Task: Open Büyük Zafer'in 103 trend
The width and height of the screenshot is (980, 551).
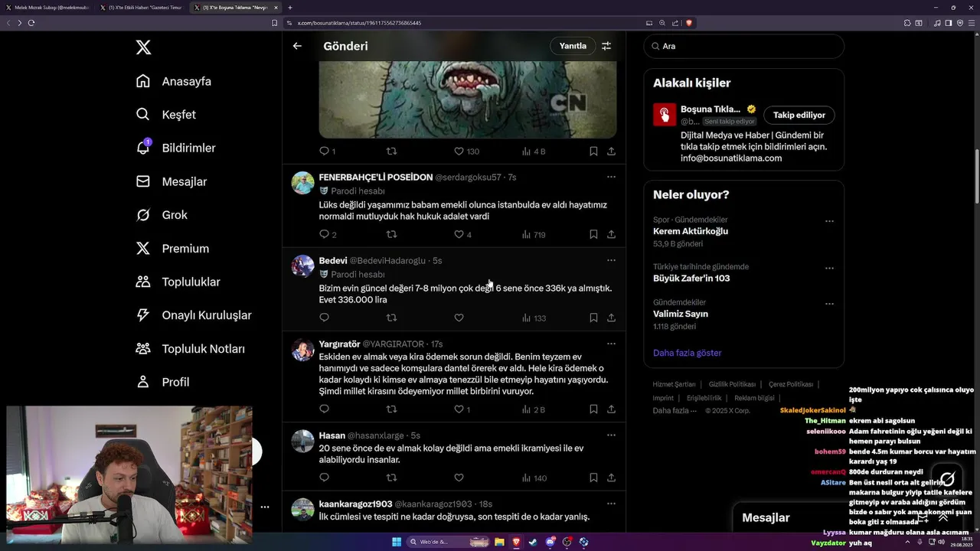Action: pos(691,279)
